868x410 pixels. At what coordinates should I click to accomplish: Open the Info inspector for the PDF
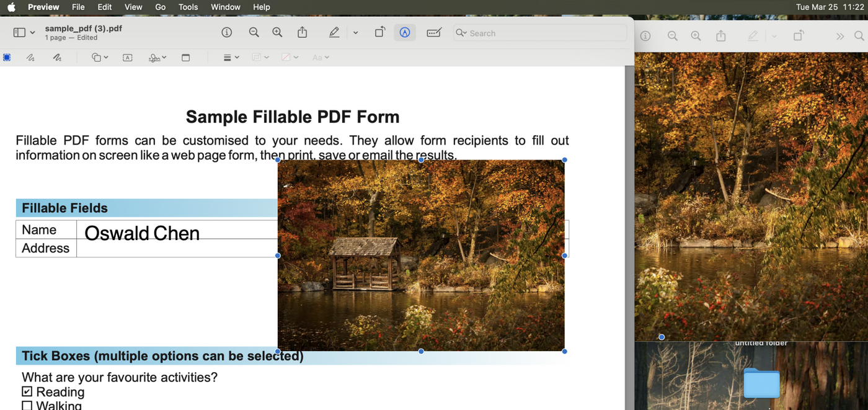click(226, 32)
